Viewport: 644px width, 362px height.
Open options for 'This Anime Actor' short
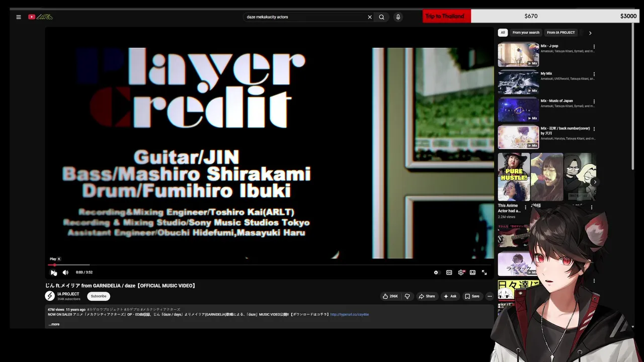pos(526,207)
